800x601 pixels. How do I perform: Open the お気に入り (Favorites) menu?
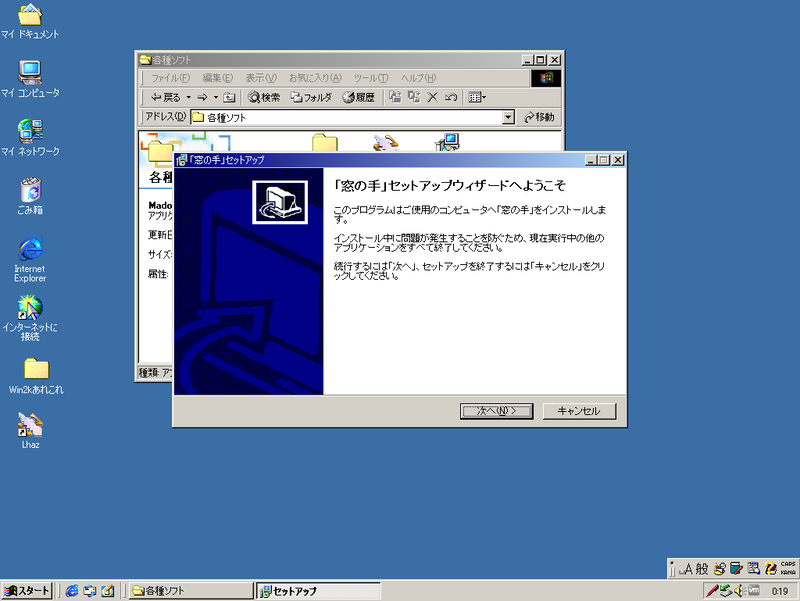pyautogui.click(x=318, y=77)
